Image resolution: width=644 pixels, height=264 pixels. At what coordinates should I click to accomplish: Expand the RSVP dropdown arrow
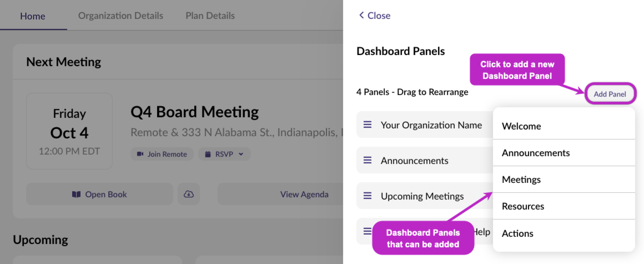click(x=241, y=154)
